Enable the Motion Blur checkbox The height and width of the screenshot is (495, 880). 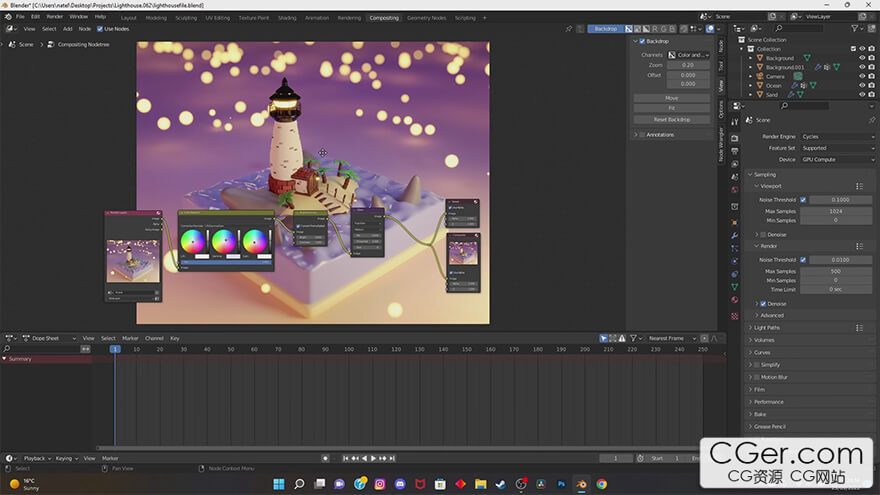tap(757, 377)
